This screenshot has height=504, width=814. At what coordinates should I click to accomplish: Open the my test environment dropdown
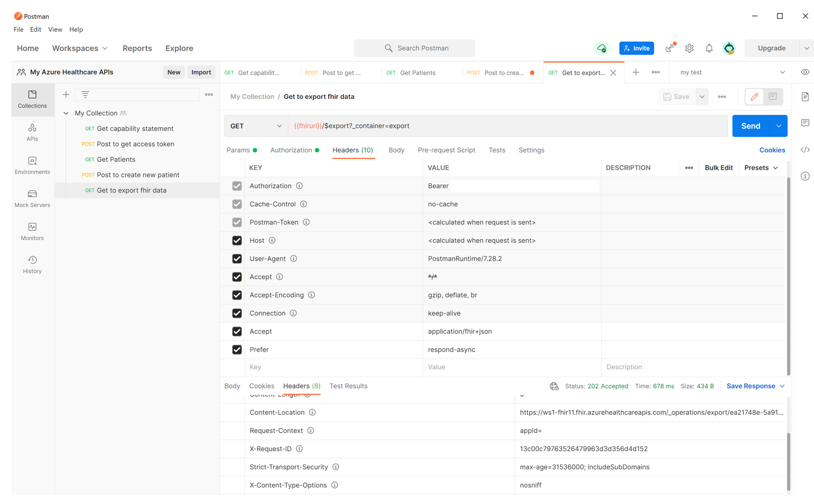click(x=732, y=73)
